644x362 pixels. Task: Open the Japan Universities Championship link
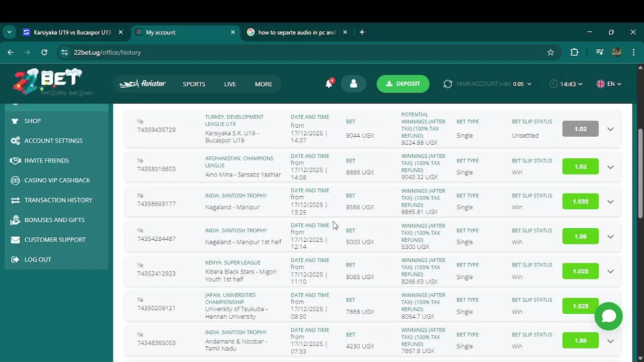click(230, 299)
